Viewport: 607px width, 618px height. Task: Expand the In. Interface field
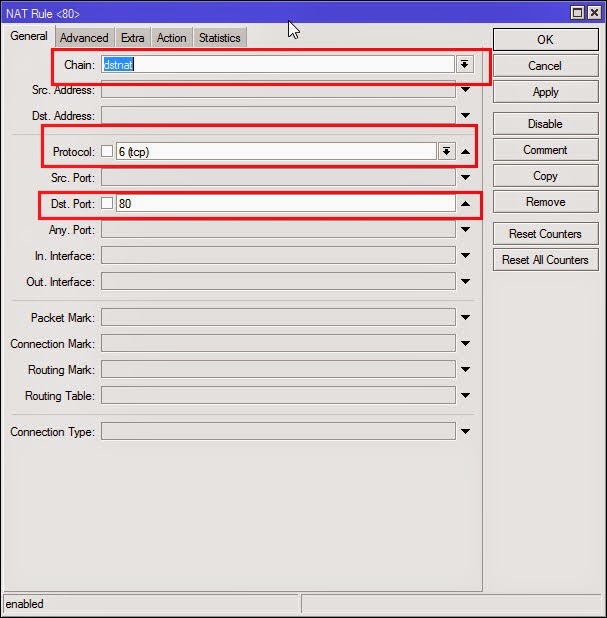(x=465, y=255)
